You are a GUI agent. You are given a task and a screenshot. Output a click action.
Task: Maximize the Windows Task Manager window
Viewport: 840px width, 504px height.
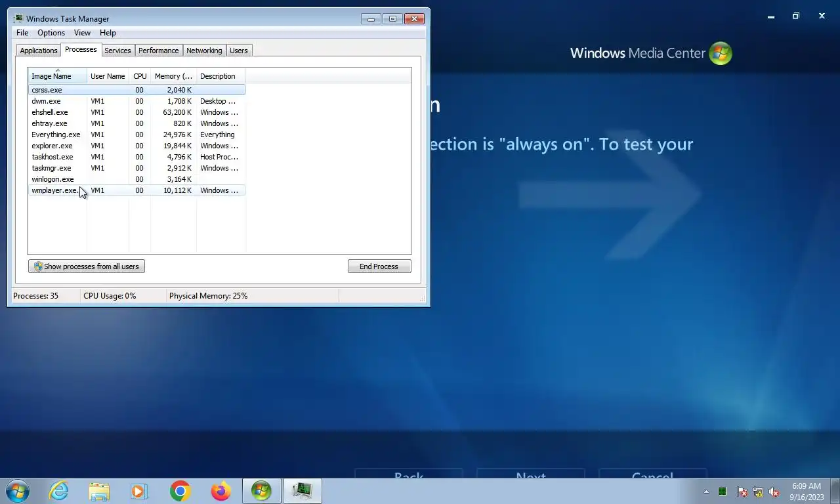(x=392, y=19)
